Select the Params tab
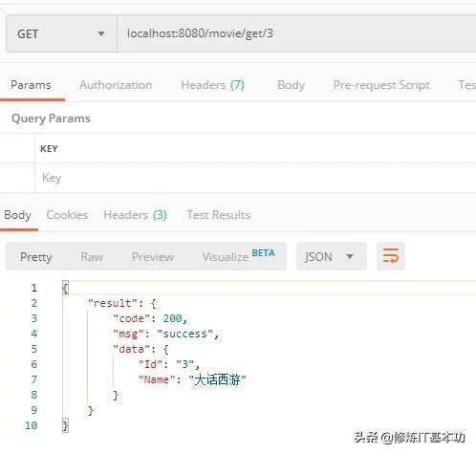476x454 pixels. (31, 85)
